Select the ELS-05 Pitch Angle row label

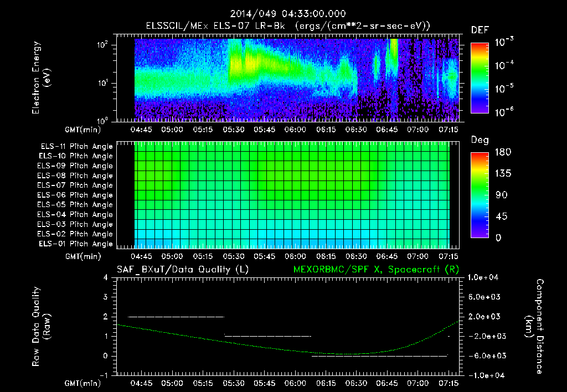pyautogui.click(x=75, y=205)
